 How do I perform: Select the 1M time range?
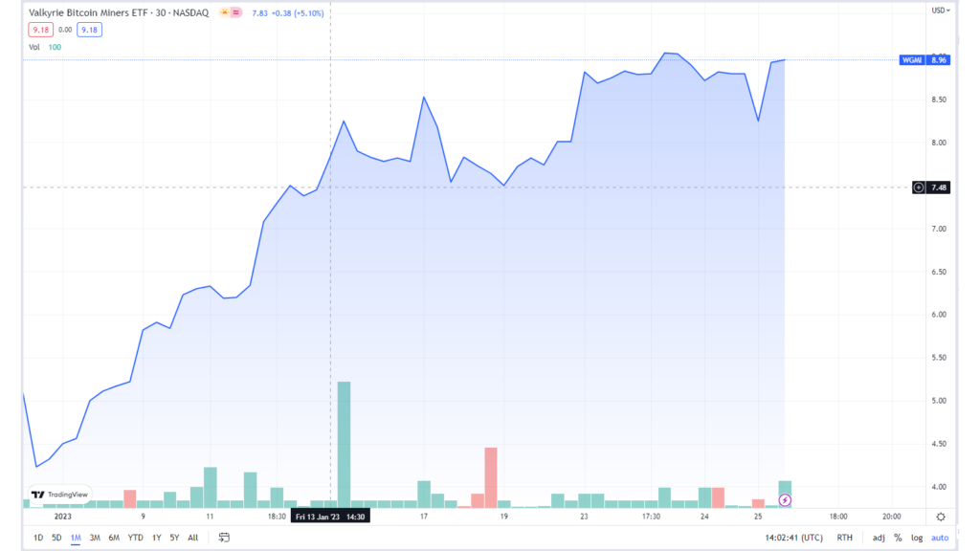[x=76, y=538]
